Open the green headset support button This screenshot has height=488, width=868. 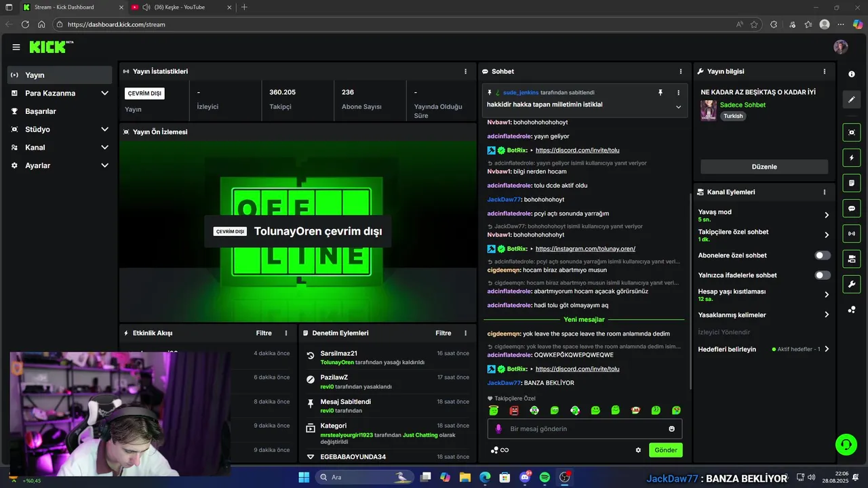pyautogui.click(x=846, y=445)
